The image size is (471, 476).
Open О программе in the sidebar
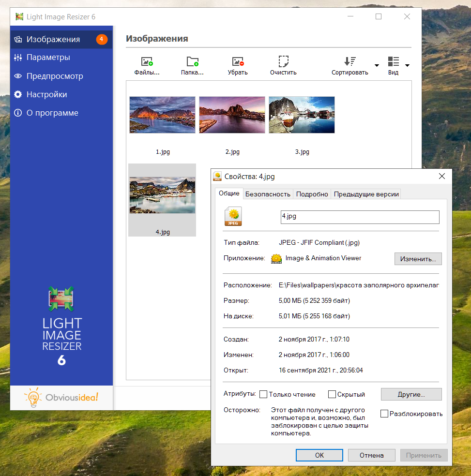61,113
